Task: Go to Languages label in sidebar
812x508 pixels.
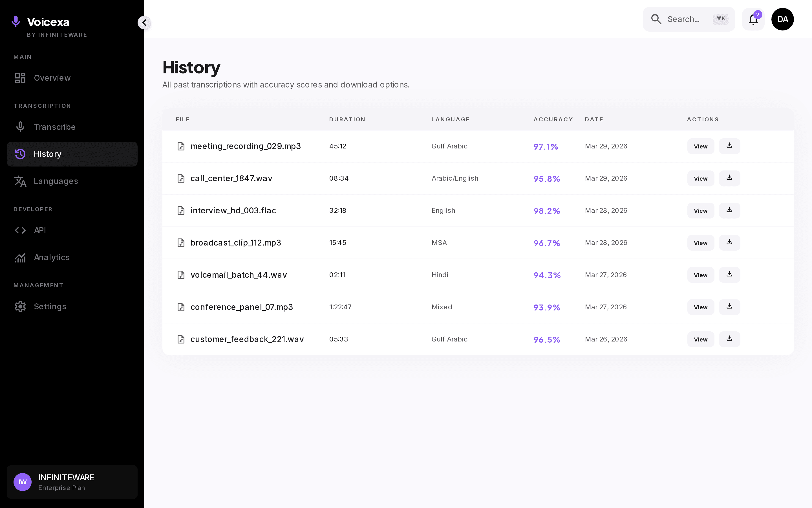Action: coord(56,181)
